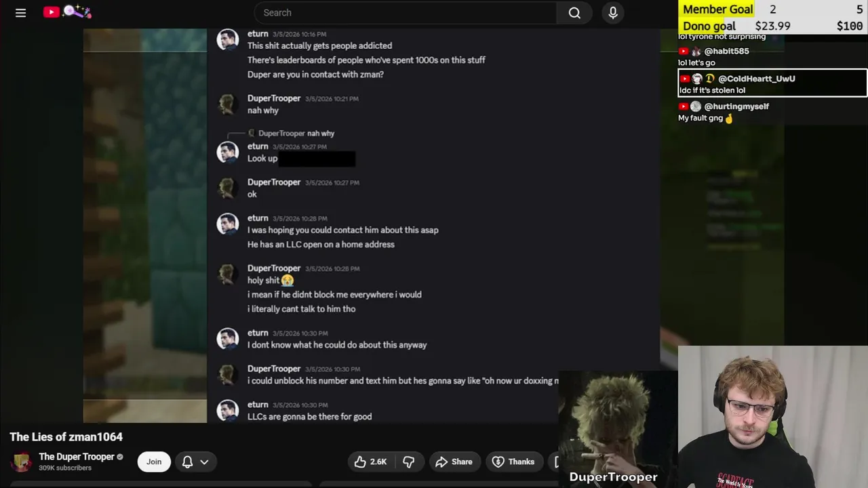Focus the Search input field
The height and width of the screenshot is (488, 868).
pyautogui.click(x=406, y=13)
